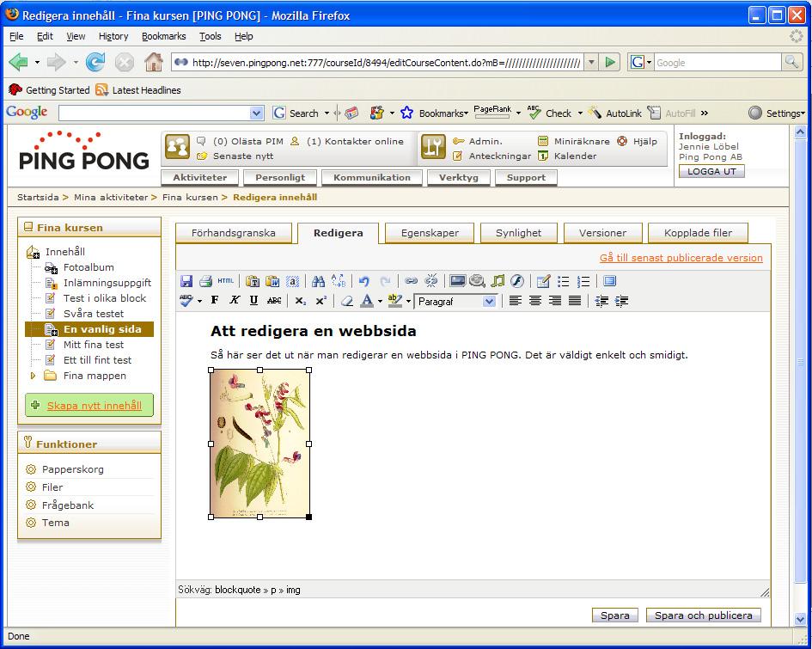Apply the highlight color with the marker button

(x=395, y=300)
